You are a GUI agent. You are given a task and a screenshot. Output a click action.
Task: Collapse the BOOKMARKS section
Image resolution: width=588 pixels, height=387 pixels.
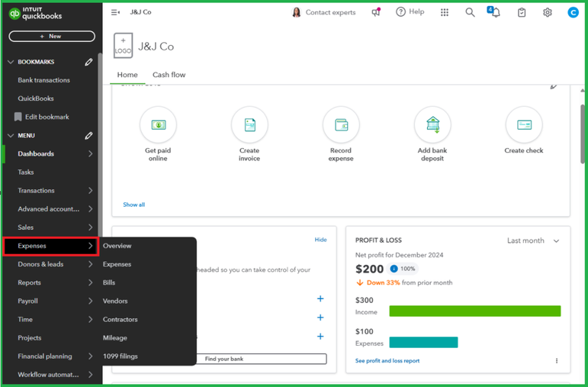(11, 62)
